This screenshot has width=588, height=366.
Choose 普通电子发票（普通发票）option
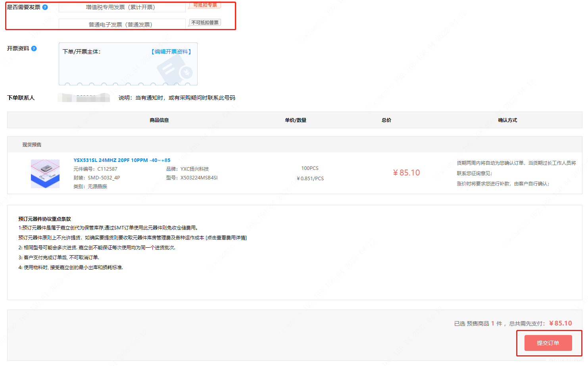coord(121,25)
